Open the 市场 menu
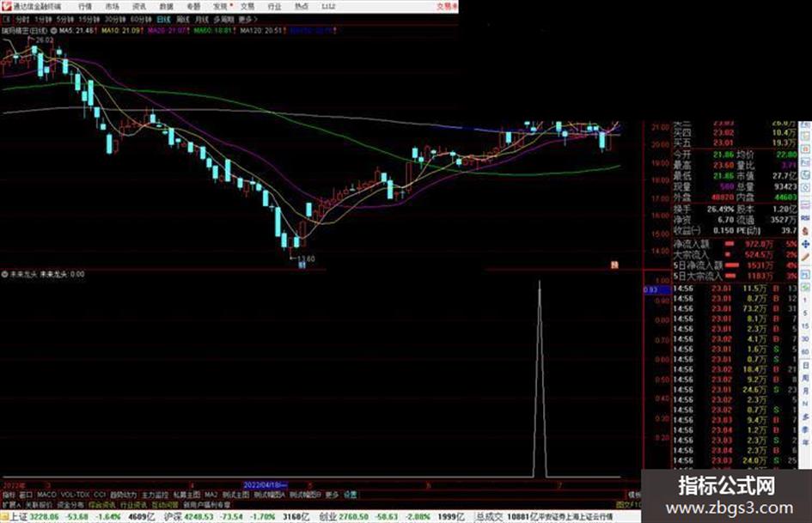Viewport: 812px width, 523px height. coord(112,7)
